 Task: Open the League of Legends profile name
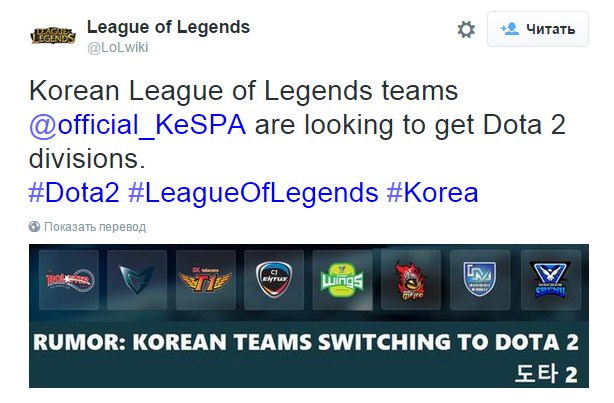pyautogui.click(x=168, y=27)
